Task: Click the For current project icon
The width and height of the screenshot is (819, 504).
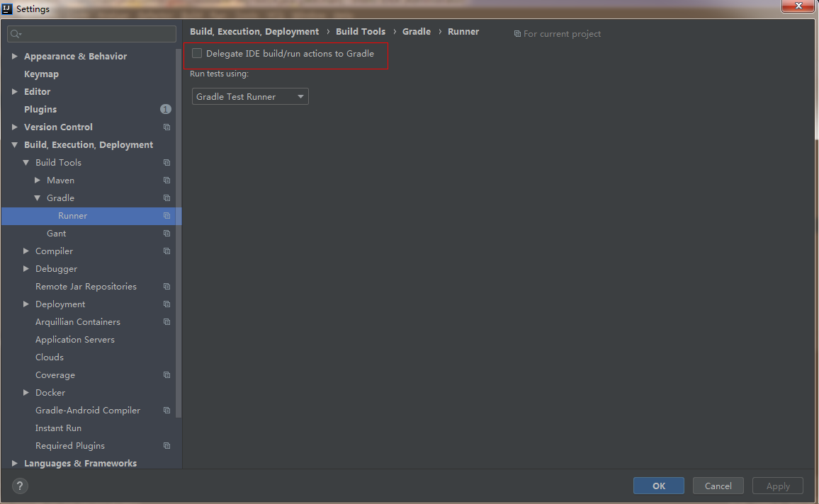Action: 517,34
